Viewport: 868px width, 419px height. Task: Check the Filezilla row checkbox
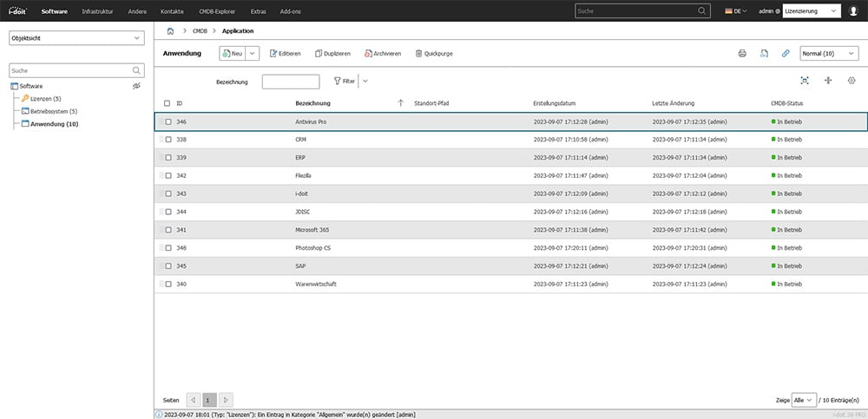pos(168,175)
